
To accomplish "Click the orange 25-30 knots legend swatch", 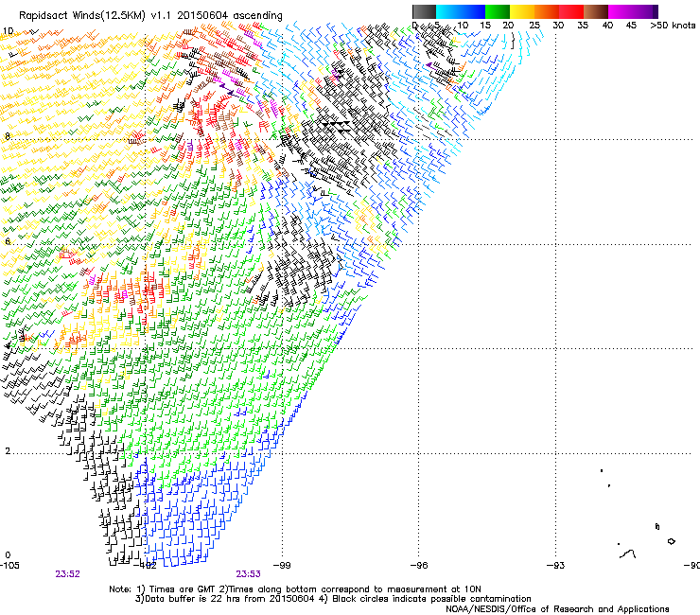I will coord(547,11).
